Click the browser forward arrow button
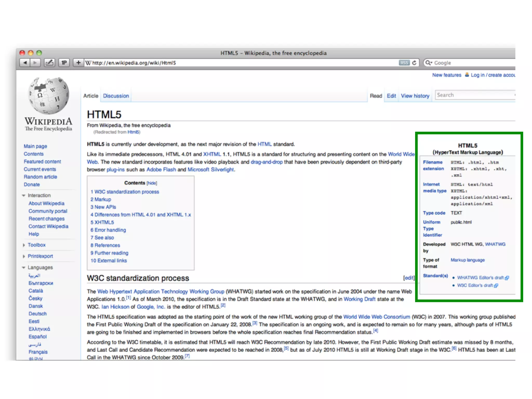 pos(35,63)
